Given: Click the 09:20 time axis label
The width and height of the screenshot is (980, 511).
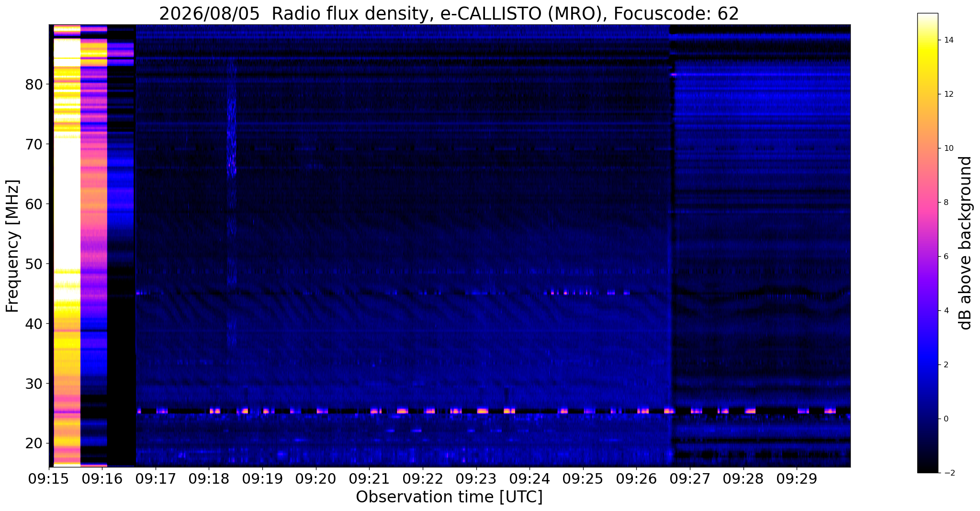Looking at the screenshot, I should pos(315,478).
